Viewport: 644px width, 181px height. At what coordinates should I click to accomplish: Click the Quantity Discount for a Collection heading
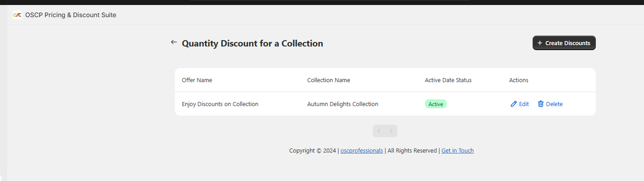pyautogui.click(x=252, y=43)
